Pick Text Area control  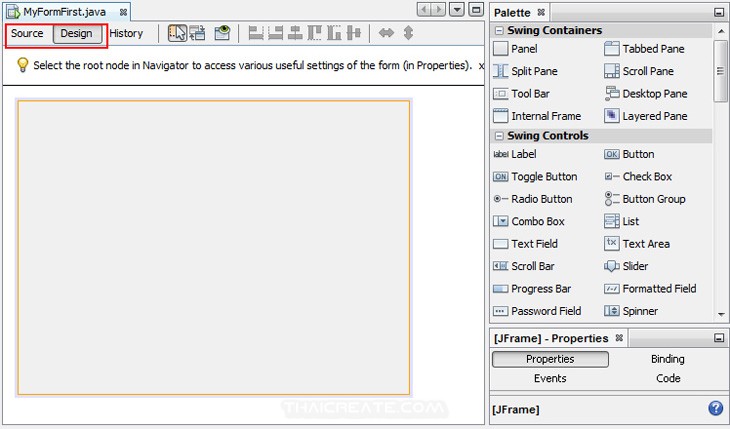pos(637,244)
